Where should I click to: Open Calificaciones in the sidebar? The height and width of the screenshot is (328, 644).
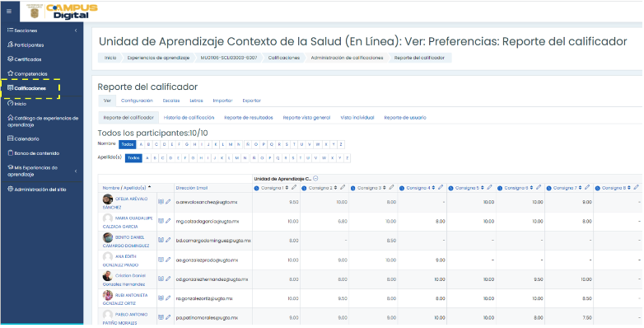(x=30, y=88)
